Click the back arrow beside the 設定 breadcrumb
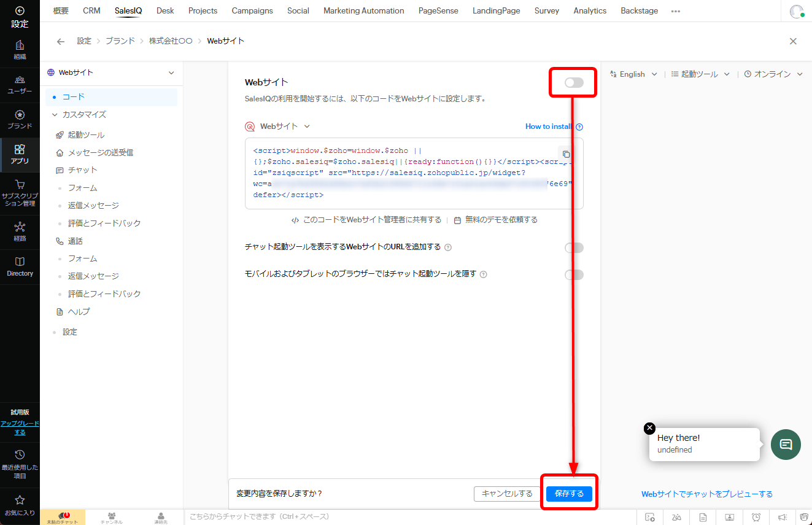This screenshot has width=812, height=525. [60, 41]
